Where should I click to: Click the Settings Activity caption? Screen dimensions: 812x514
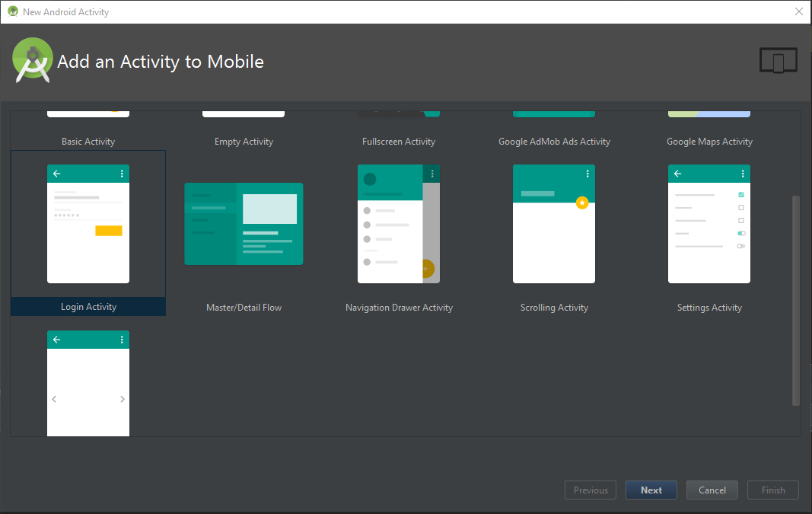click(709, 308)
